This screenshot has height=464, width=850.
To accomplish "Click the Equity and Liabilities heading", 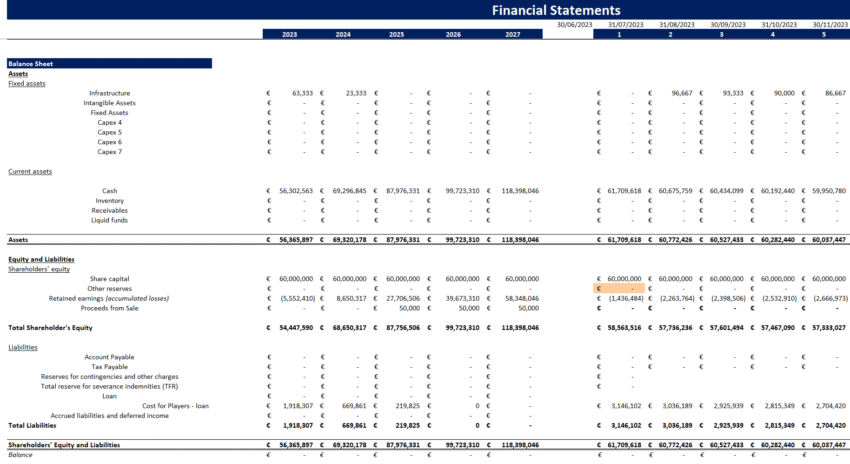I will (41, 259).
